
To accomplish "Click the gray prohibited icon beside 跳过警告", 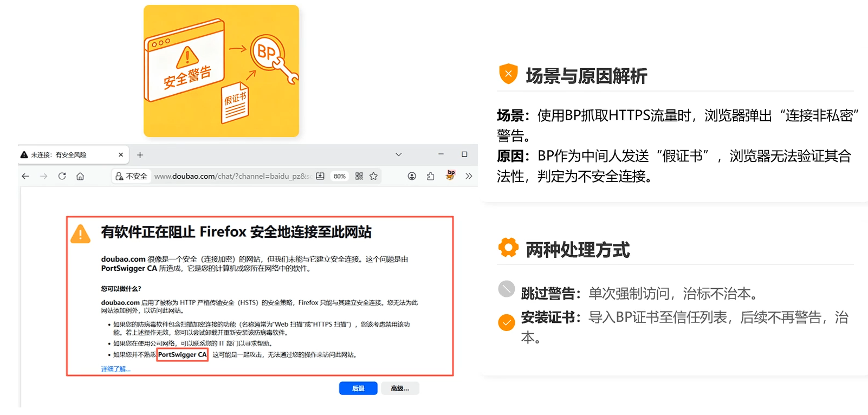I will tap(507, 289).
